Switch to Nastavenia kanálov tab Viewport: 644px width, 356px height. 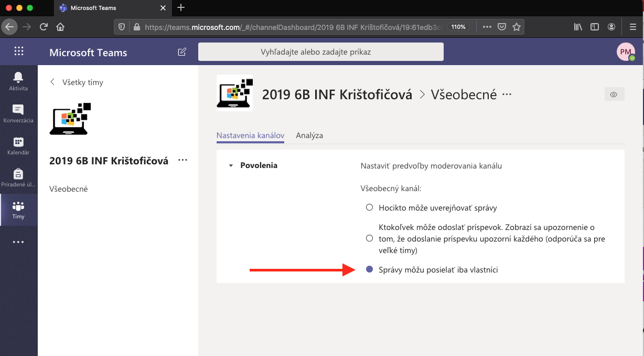(250, 135)
